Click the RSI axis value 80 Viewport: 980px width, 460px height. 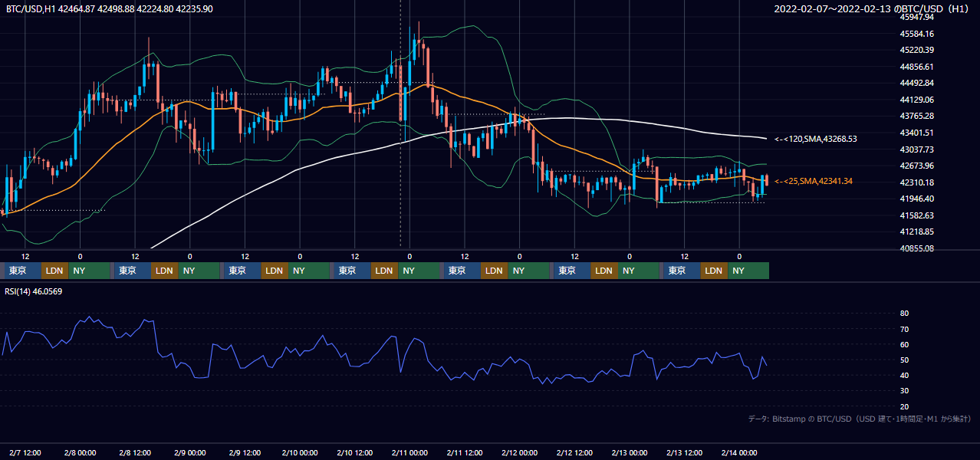click(x=905, y=314)
